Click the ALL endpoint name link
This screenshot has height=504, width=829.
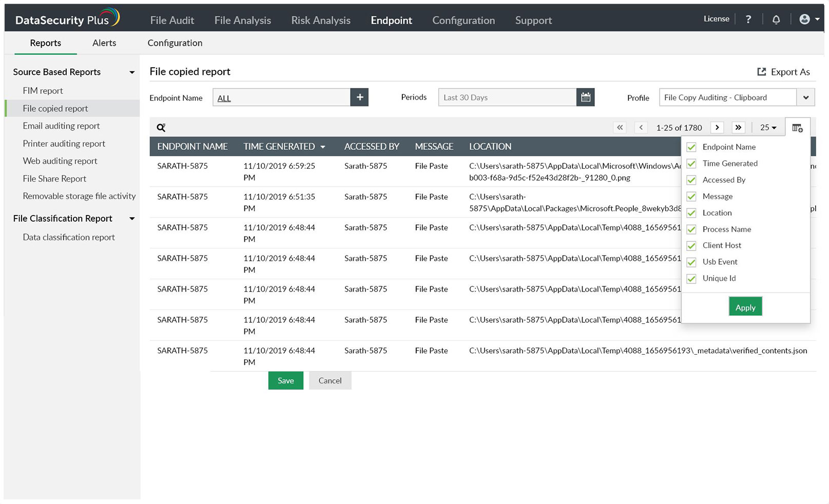pos(224,98)
